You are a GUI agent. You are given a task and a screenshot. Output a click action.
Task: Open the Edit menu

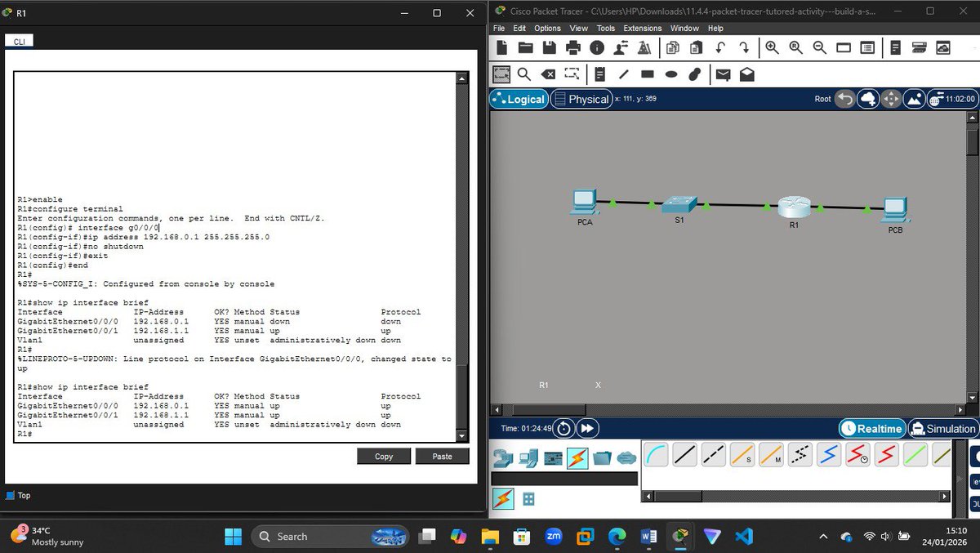520,29
